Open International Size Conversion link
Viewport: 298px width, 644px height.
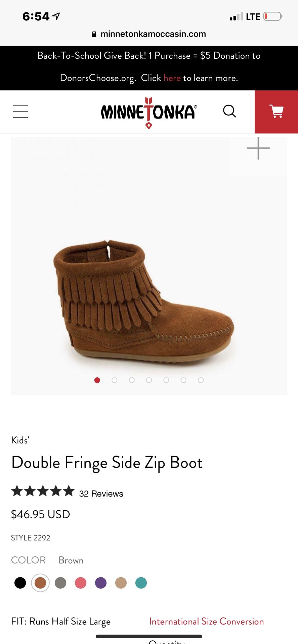206,622
